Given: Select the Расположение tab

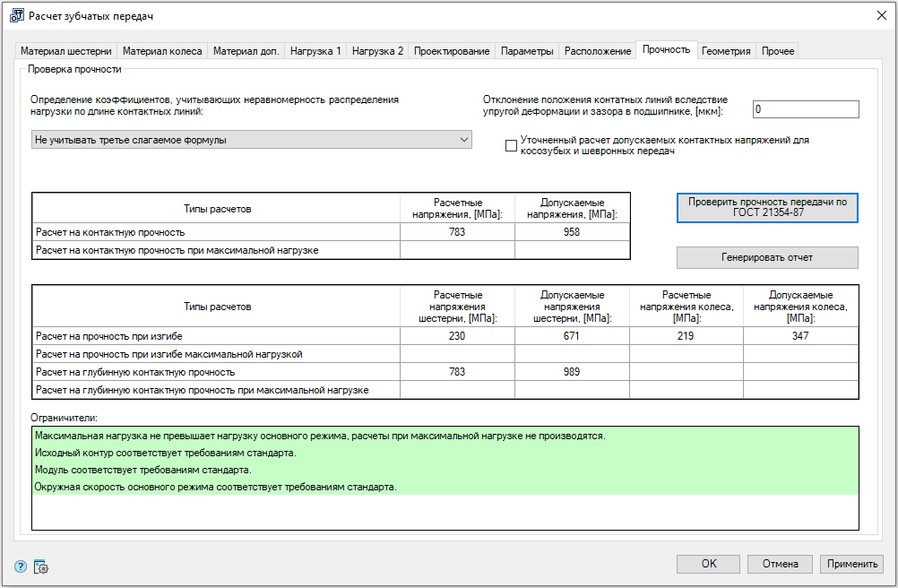Looking at the screenshot, I should (598, 51).
